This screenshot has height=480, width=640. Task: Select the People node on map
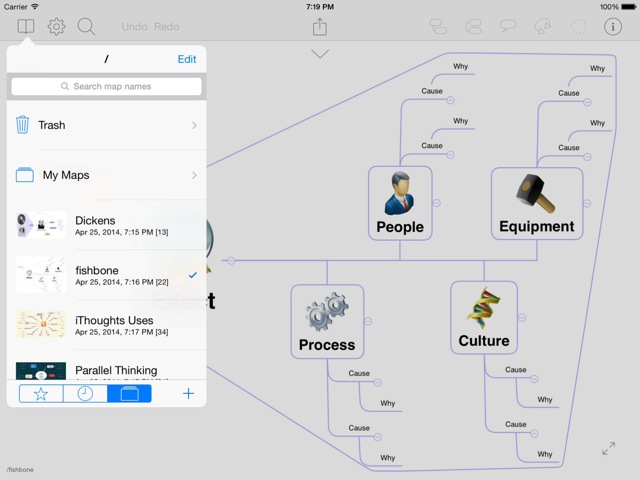400,203
